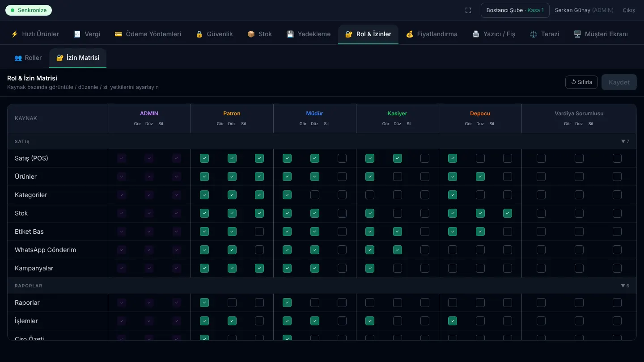The height and width of the screenshot is (362, 644).
Task: Check Depocu Gör for WhatsApp Gönderim
Action: pos(453,250)
